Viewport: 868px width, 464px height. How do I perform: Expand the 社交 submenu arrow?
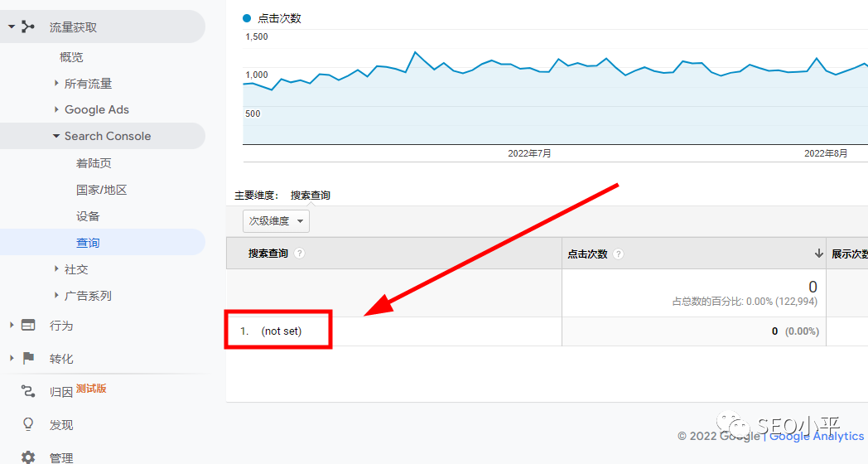pyautogui.click(x=56, y=268)
